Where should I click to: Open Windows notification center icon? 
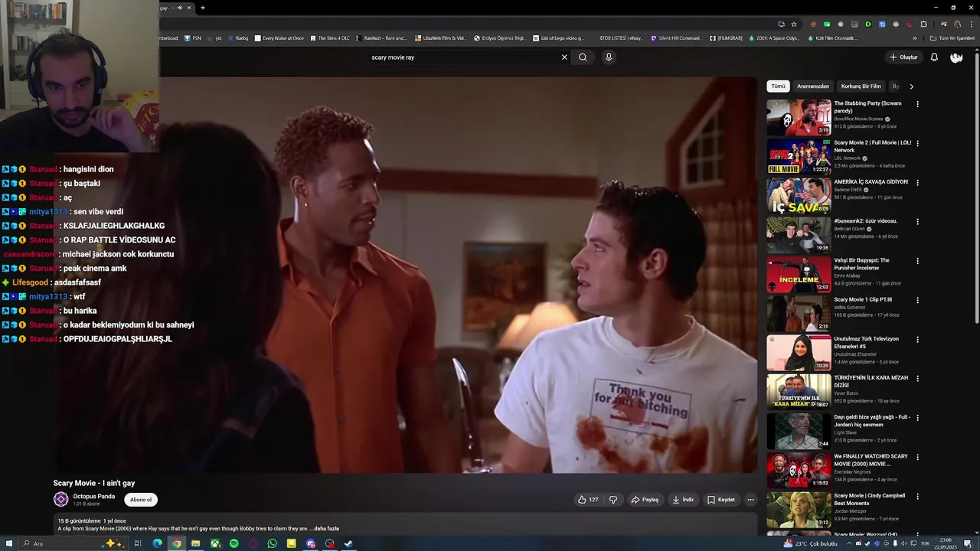[968, 543]
